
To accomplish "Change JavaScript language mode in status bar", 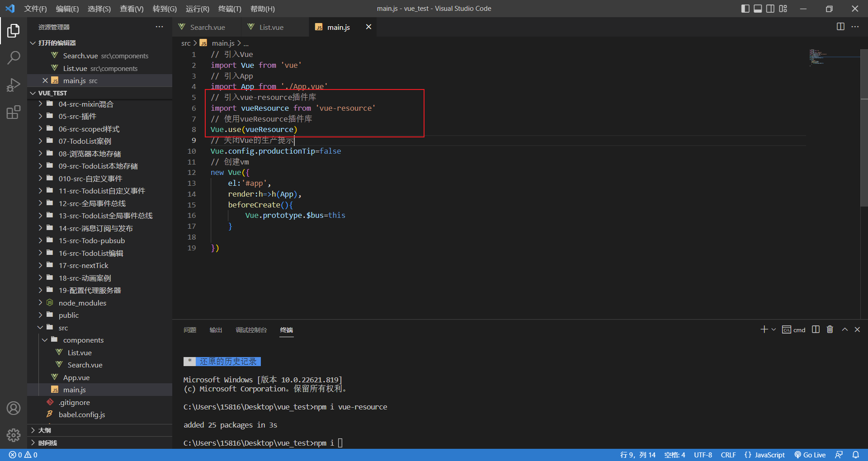I will click(x=765, y=455).
